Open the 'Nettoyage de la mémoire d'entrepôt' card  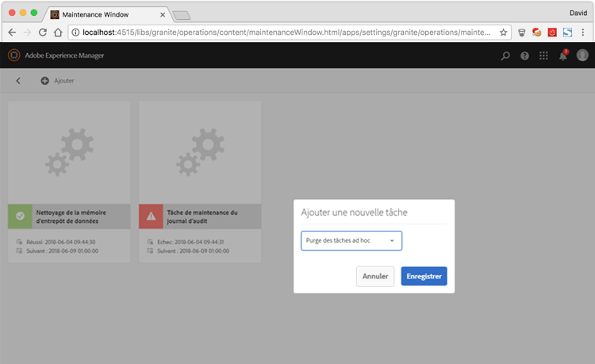(x=69, y=182)
